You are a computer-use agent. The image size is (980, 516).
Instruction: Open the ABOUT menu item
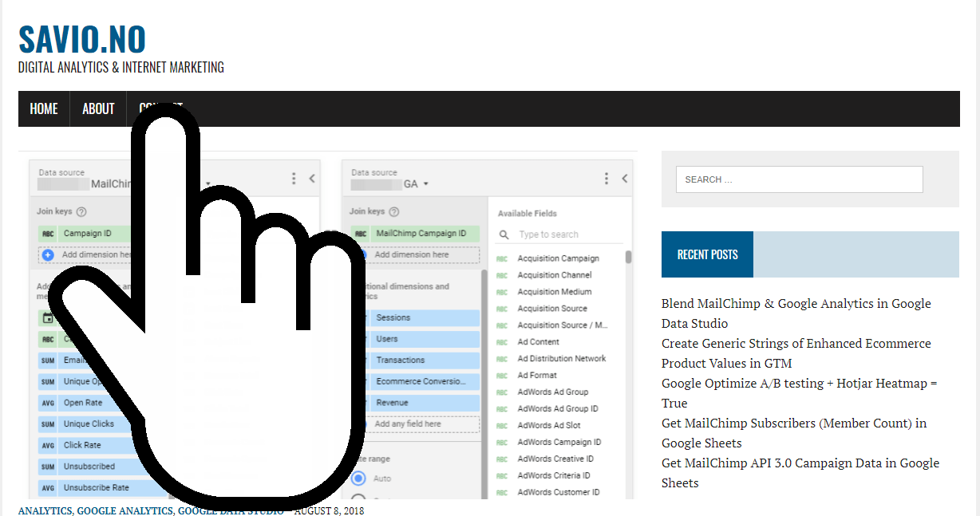[98, 108]
